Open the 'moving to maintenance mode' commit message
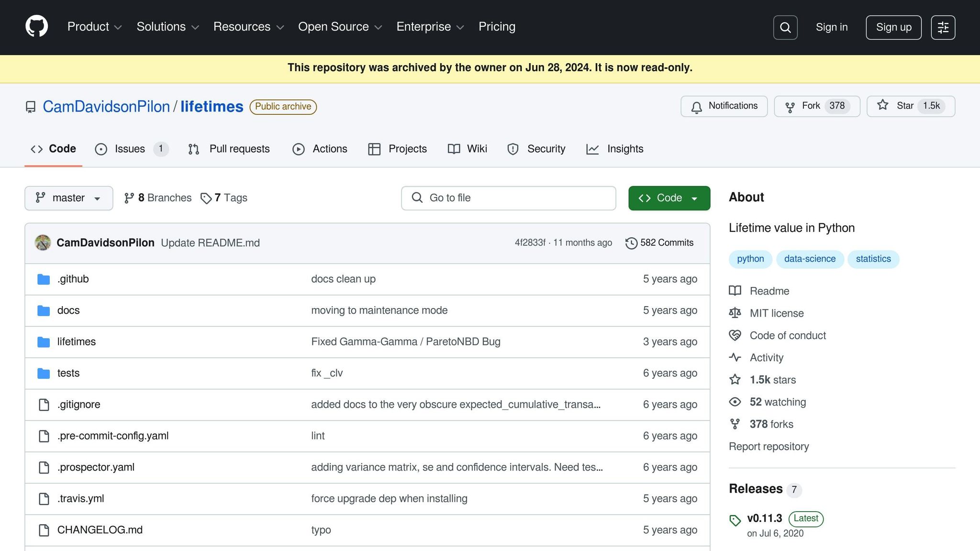This screenshot has height=551, width=980. click(x=379, y=310)
